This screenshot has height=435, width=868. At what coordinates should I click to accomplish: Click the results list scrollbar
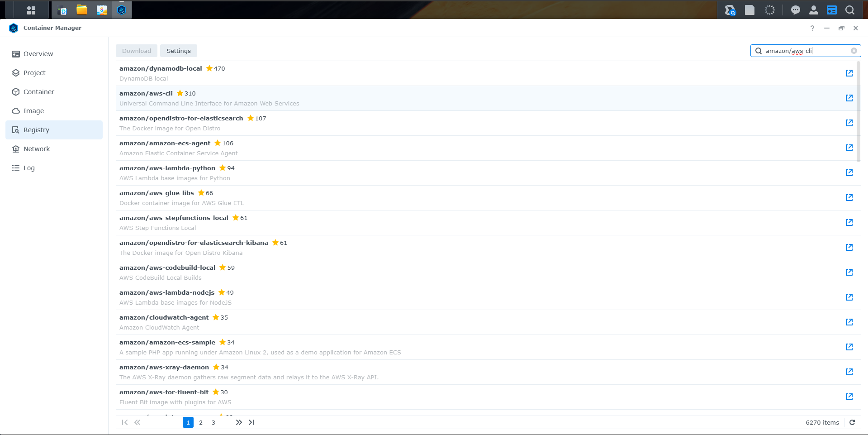click(x=859, y=112)
